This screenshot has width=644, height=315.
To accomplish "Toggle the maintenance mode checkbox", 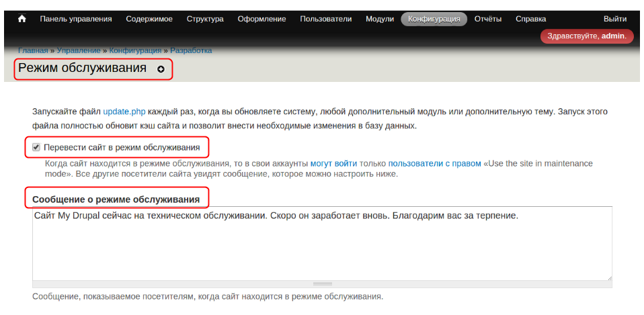I will click(36, 147).
